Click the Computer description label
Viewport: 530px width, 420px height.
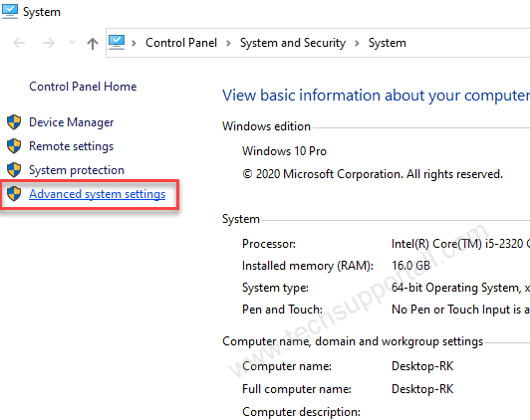tap(301, 412)
